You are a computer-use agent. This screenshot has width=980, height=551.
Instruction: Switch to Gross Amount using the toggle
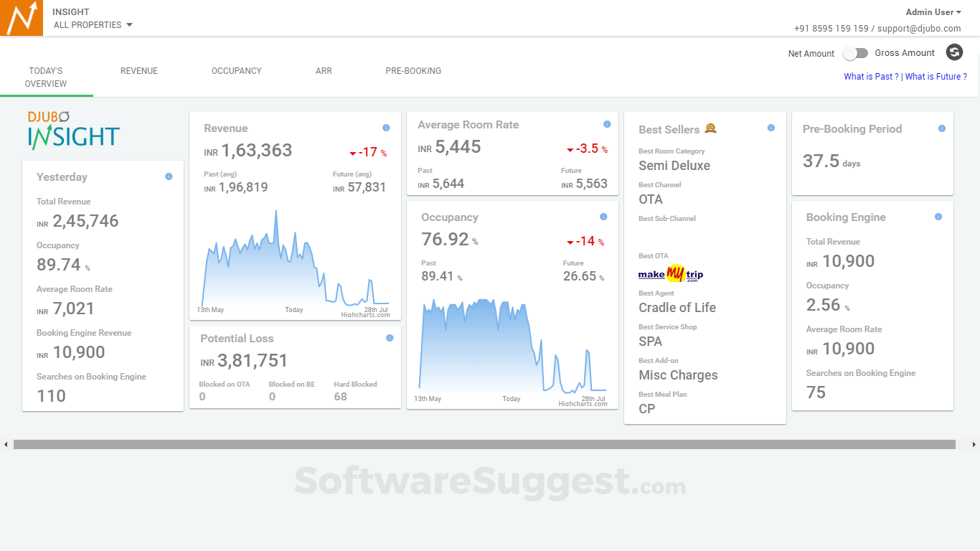855,53
